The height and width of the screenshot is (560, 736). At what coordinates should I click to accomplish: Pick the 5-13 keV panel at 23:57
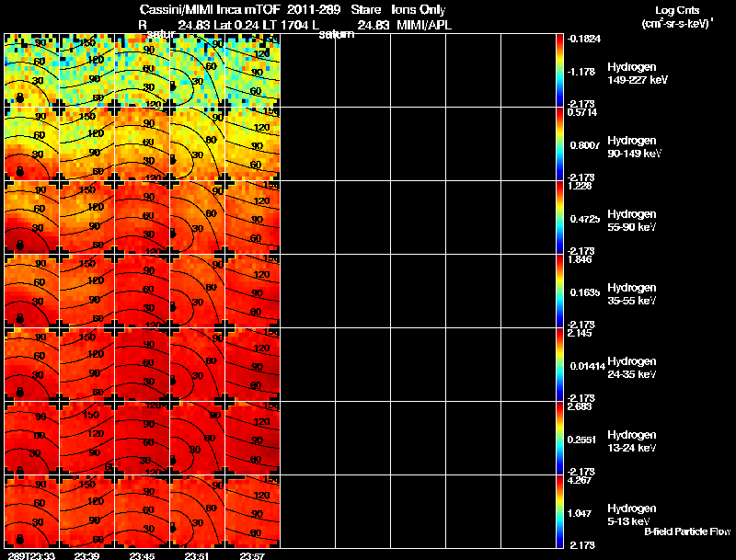253,511
